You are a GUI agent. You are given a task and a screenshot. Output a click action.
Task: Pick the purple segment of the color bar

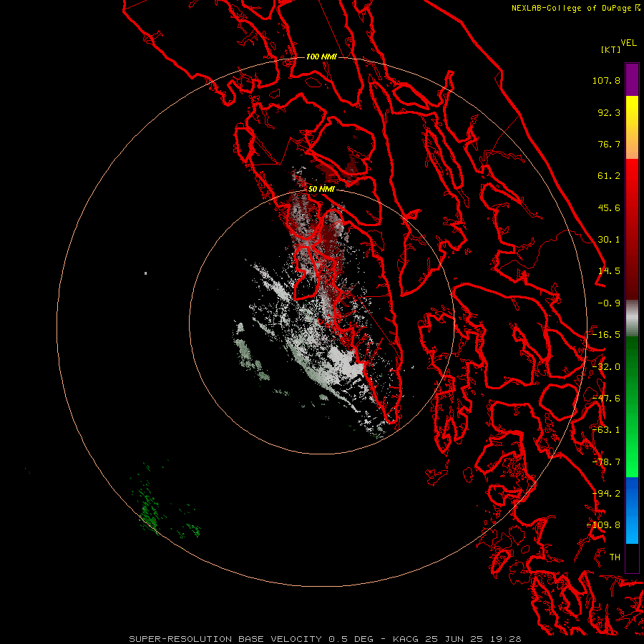(x=632, y=79)
